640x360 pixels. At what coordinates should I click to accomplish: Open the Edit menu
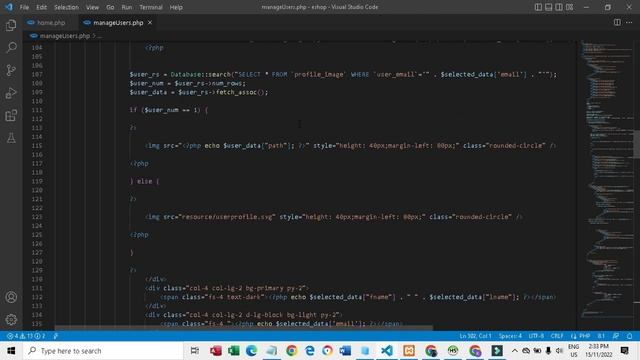(x=41, y=7)
